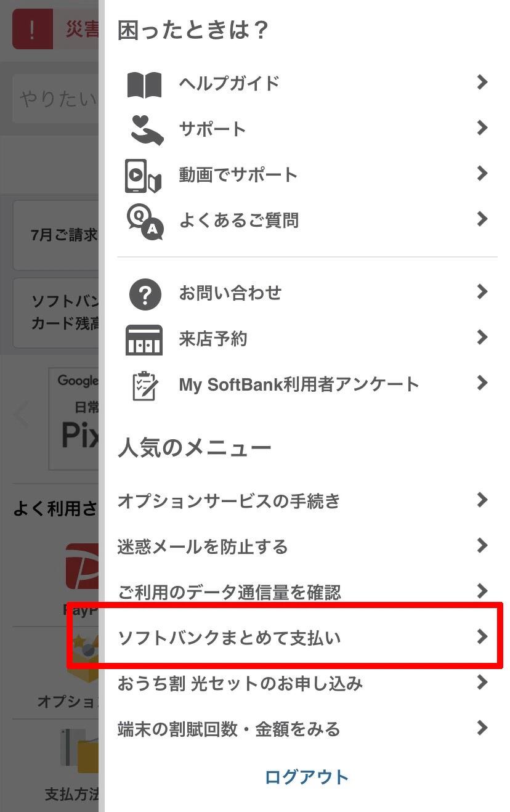Expand the ヘルプガイド chevron arrow

482,83
